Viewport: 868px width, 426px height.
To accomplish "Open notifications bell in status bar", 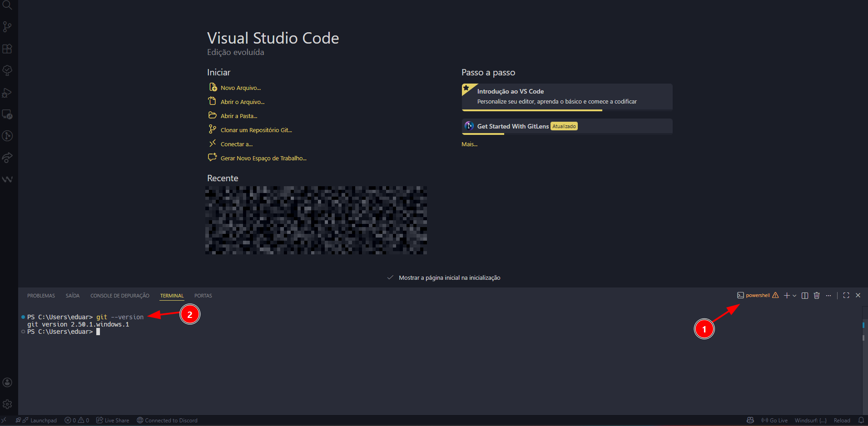I will [x=861, y=421].
